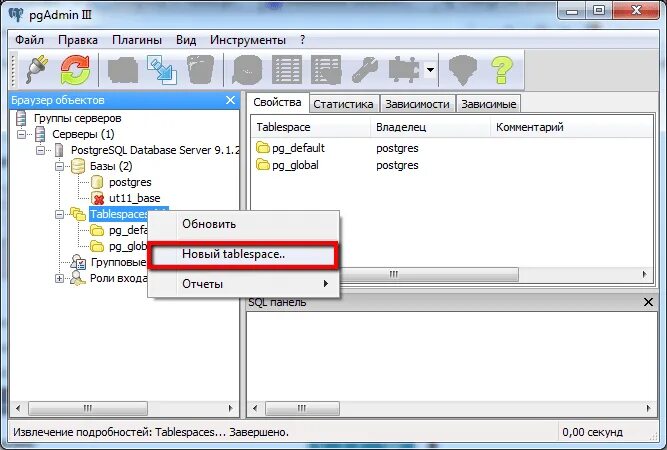667x450 pixels.
Task: Close the Браузер объектов panel
Action: click(230, 100)
